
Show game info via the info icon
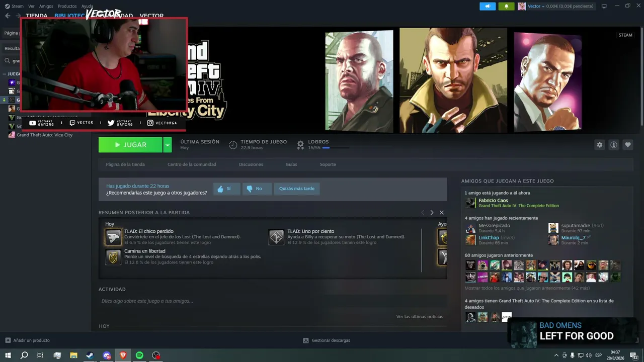614,145
